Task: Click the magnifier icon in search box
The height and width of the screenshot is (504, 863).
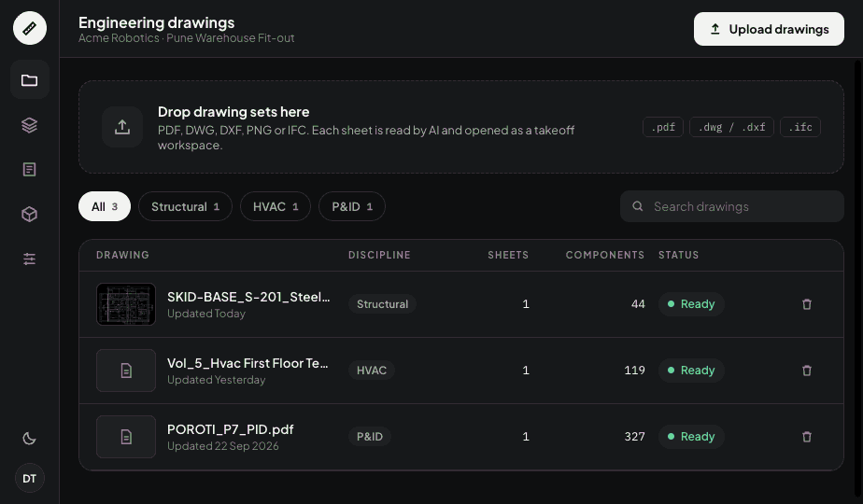Action: click(x=637, y=206)
